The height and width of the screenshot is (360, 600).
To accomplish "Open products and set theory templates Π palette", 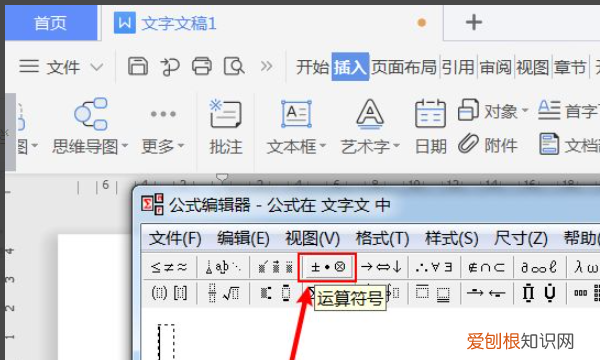I will 539,294.
